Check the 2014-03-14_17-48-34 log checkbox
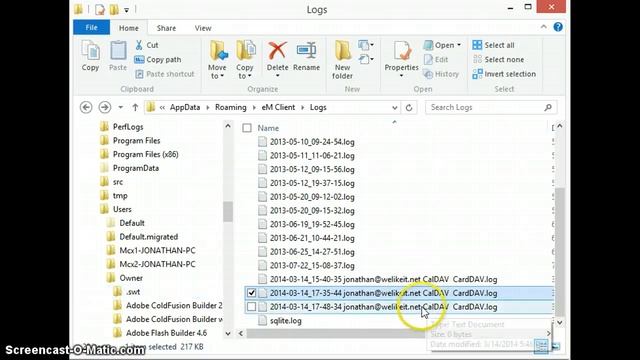The image size is (640, 360). tap(251, 307)
